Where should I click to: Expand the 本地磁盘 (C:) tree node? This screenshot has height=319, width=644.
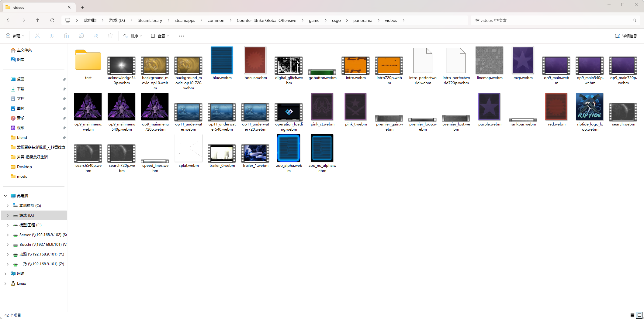(8, 206)
